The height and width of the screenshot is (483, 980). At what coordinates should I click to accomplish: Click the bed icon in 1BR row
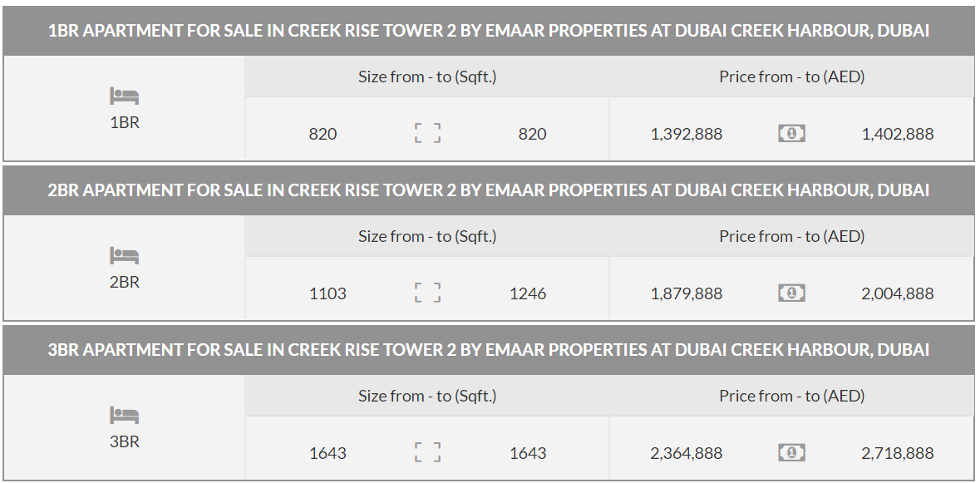tap(124, 96)
